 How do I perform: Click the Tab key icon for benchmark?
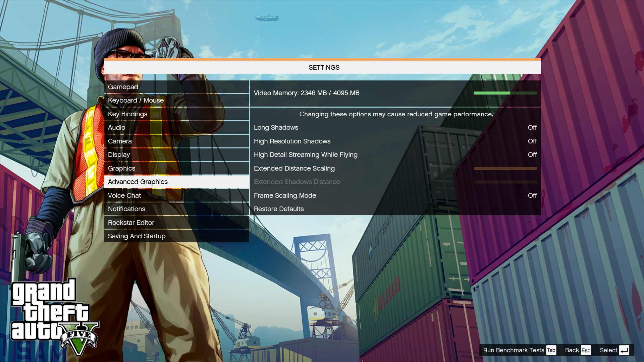coord(551,350)
